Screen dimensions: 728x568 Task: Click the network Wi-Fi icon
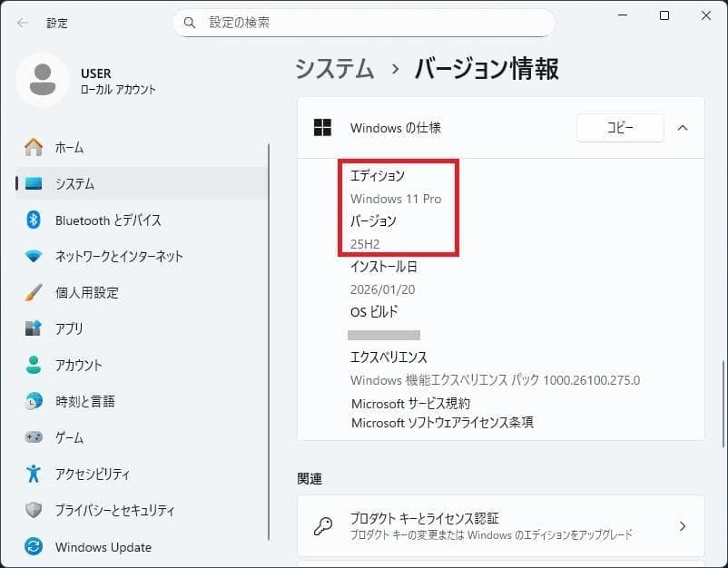pyautogui.click(x=34, y=256)
